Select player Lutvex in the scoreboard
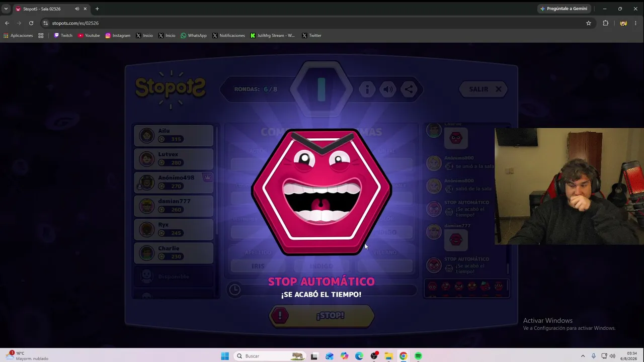The image size is (644, 362). click(x=174, y=159)
